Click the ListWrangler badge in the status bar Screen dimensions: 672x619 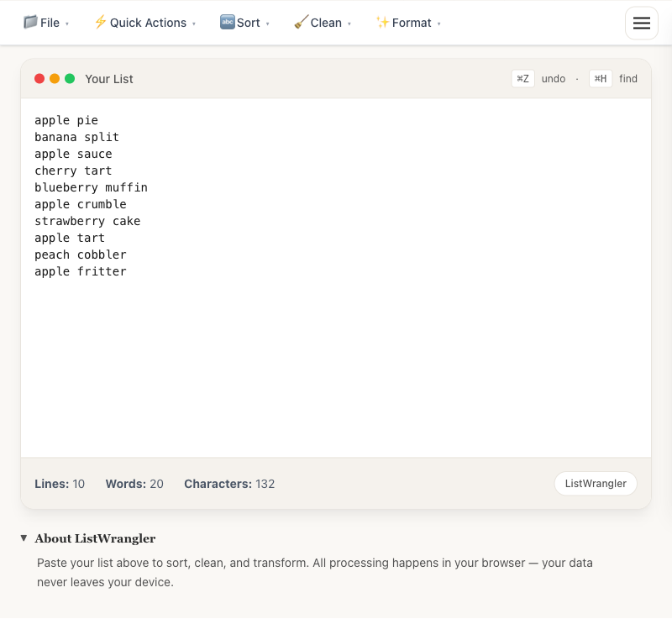[x=596, y=483]
